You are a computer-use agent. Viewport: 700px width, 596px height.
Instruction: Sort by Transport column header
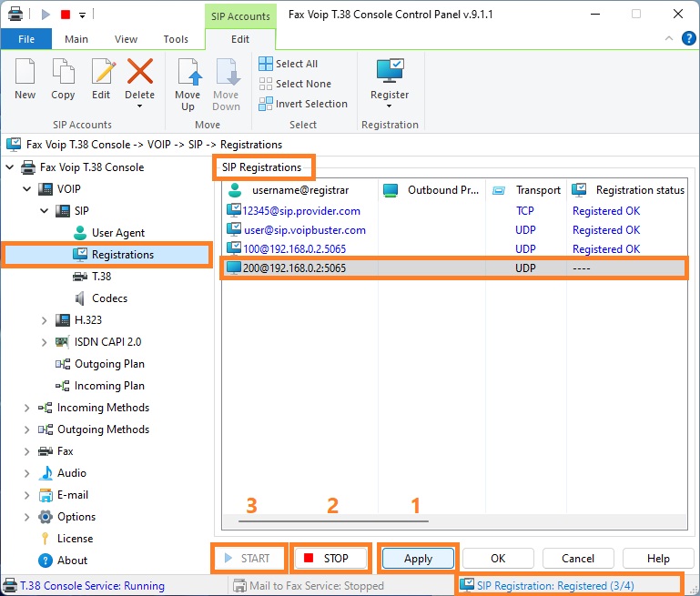[x=526, y=190]
